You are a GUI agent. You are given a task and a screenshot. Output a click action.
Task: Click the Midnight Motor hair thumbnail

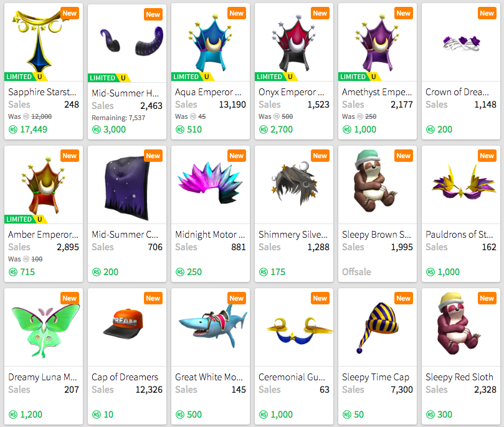tap(210, 184)
